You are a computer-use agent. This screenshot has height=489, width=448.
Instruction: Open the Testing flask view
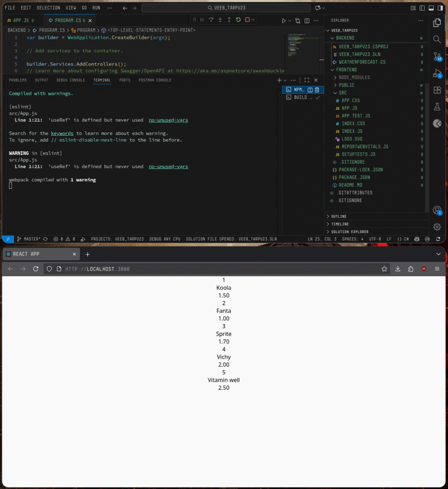437,106
